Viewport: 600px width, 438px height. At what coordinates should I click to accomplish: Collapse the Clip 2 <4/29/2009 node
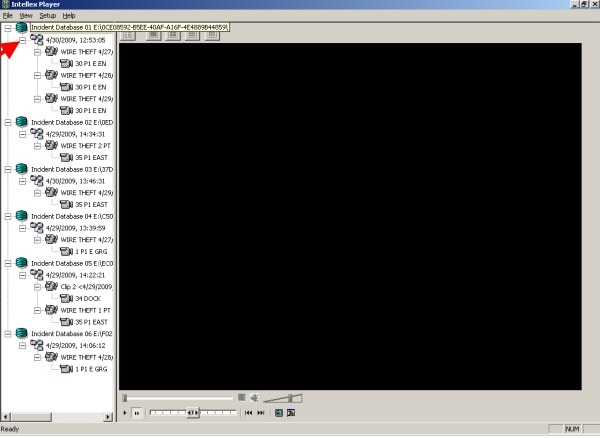pyautogui.click(x=37, y=287)
